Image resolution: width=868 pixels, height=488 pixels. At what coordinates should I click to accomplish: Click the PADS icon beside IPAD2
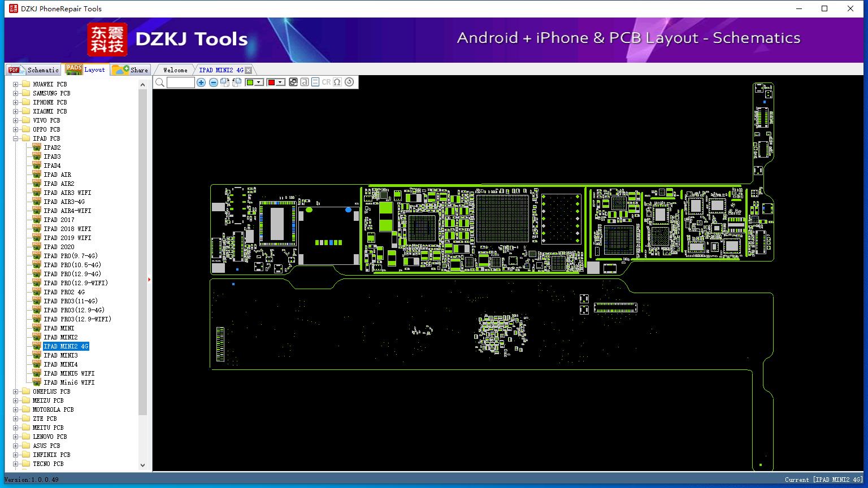pyautogui.click(x=37, y=147)
